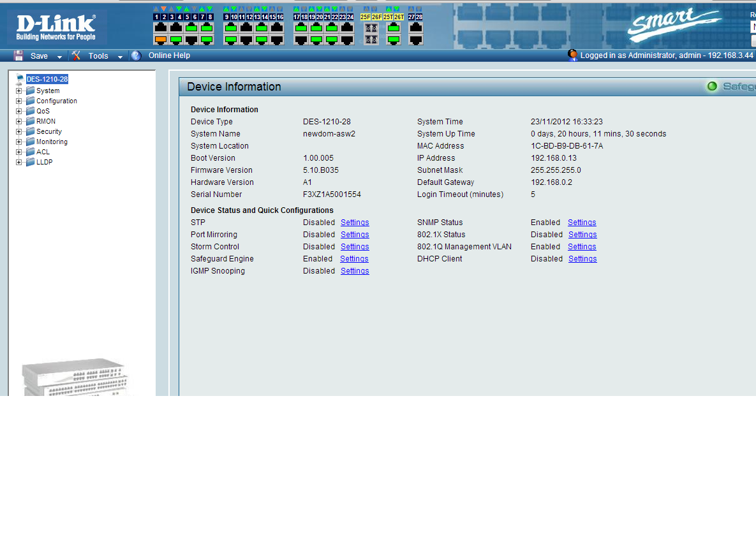Expand the QoS tree node

click(19, 111)
